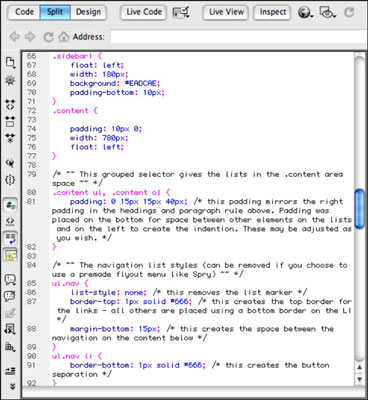The image size is (368, 400).
Task: Click the vertical scrollbar thumb
Action: coord(359,209)
